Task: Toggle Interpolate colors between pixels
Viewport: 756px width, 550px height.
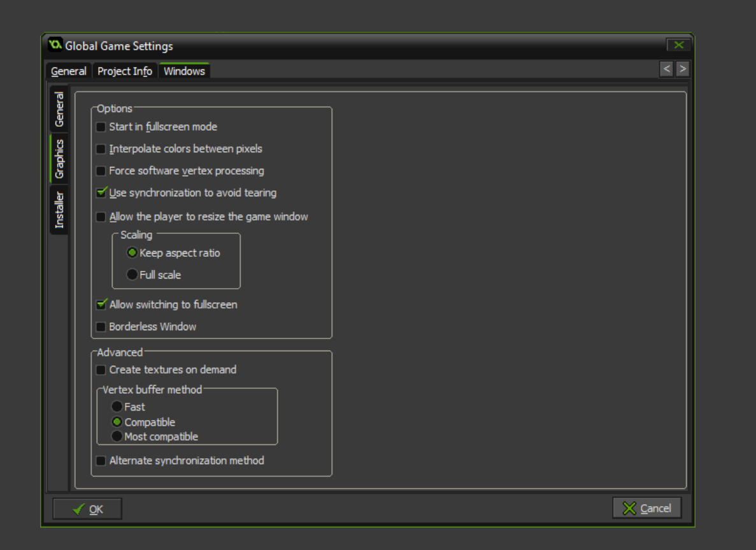Action: (x=101, y=149)
